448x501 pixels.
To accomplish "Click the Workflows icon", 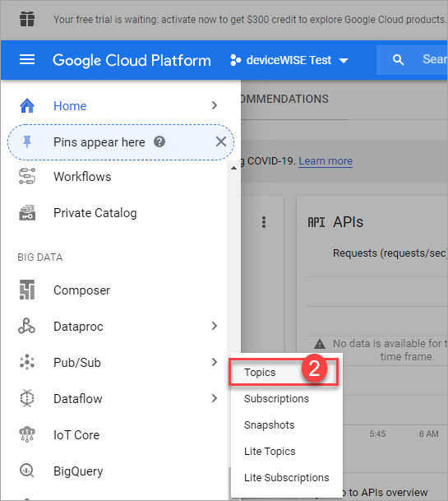I will click(27, 176).
